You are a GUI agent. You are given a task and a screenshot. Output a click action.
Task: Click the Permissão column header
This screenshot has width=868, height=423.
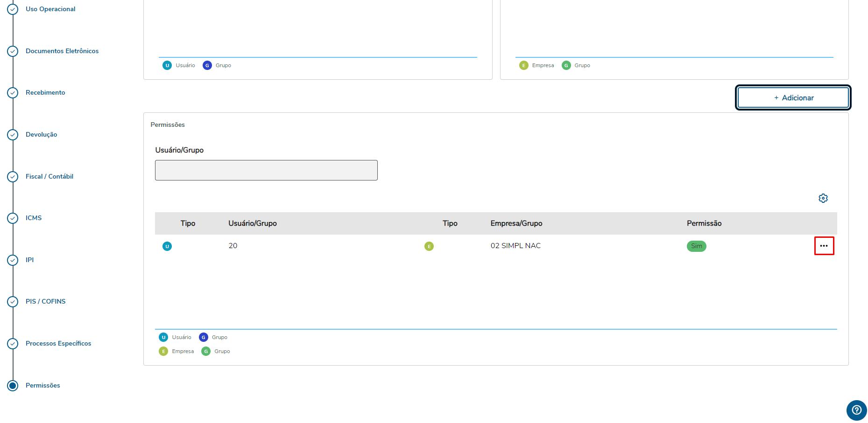coord(704,223)
